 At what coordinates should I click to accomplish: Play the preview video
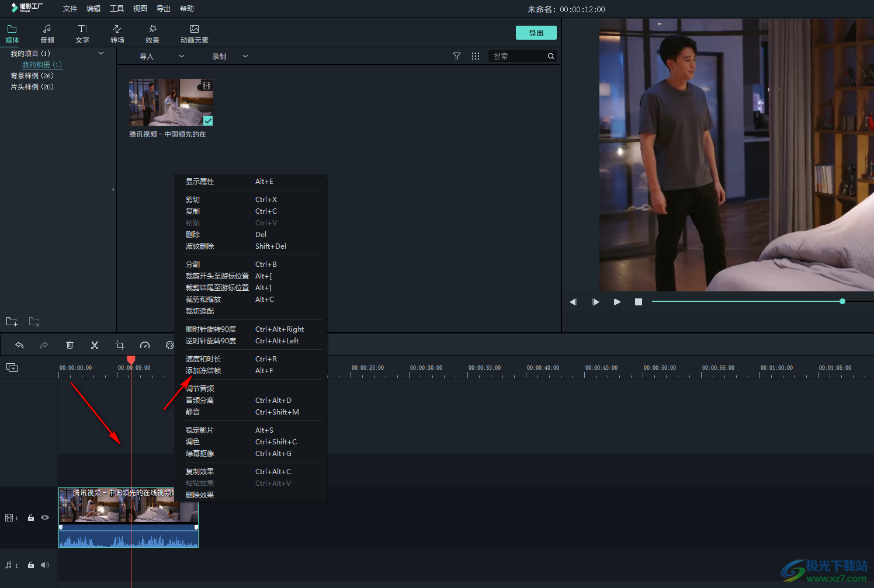(617, 302)
